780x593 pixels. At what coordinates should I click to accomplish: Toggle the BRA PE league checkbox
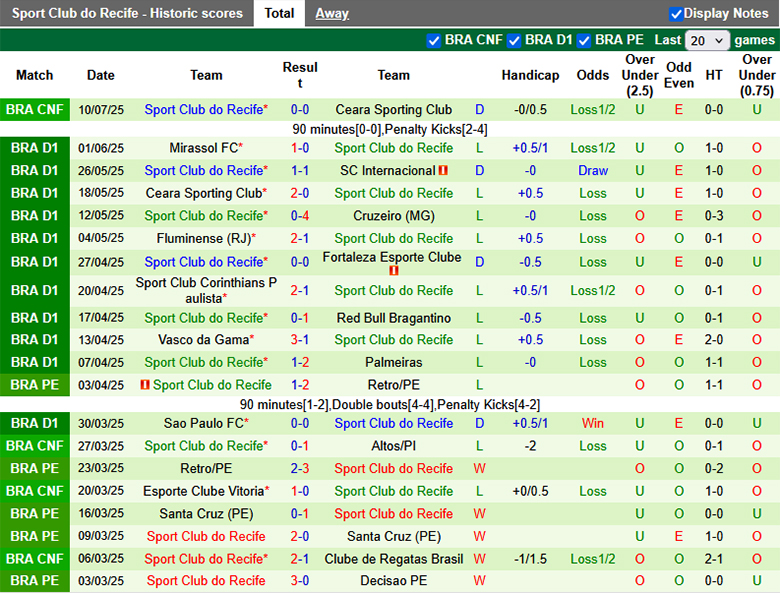pyautogui.click(x=584, y=41)
